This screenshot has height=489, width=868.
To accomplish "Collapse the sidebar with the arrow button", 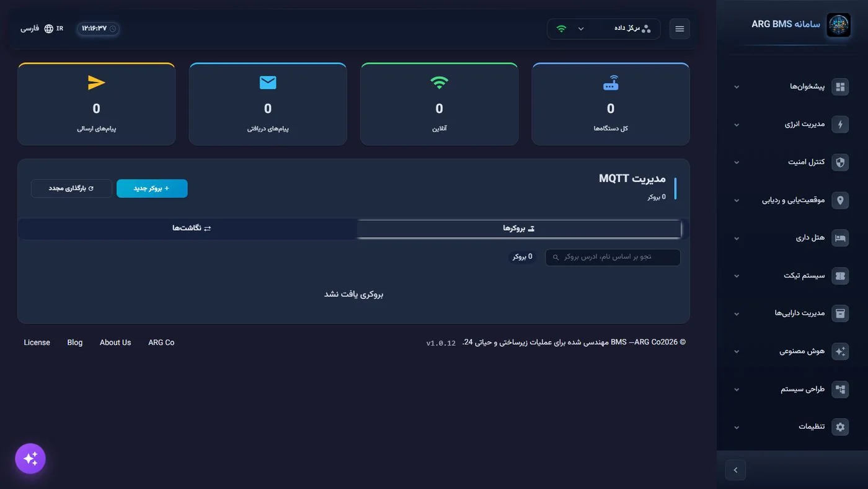I will (735, 470).
